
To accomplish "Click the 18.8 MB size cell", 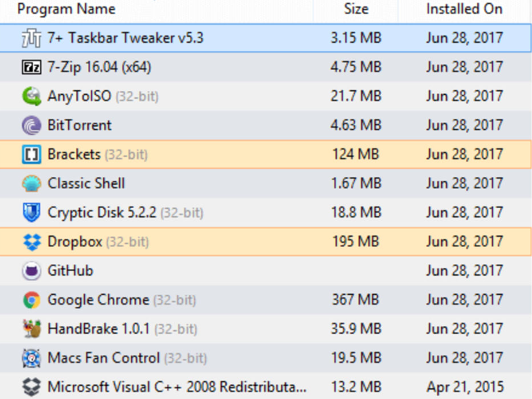I will pyautogui.click(x=356, y=213).
